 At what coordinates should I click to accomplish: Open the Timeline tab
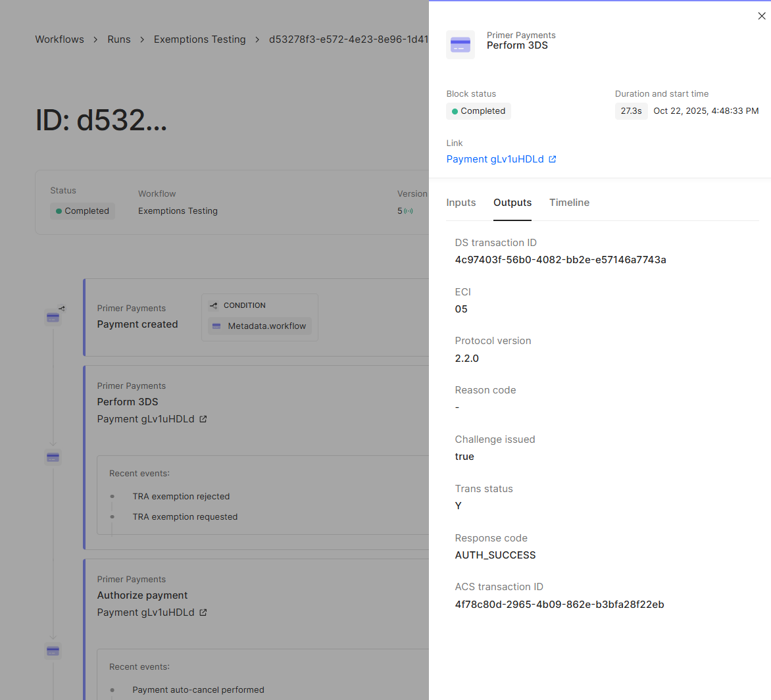[569, 203]
